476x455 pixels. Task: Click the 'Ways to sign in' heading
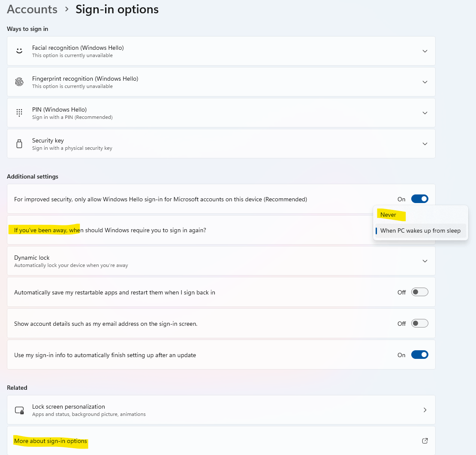(27, 29)
